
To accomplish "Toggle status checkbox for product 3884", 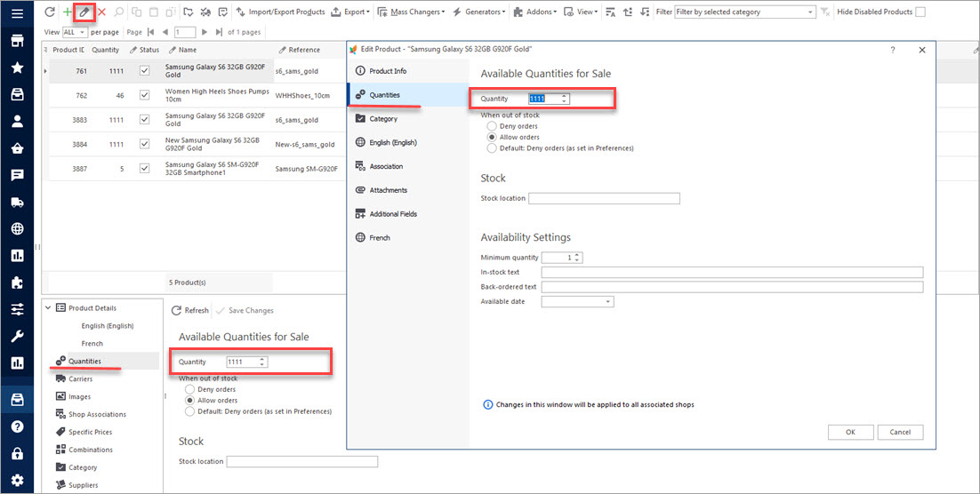I will tap(145, 144).
